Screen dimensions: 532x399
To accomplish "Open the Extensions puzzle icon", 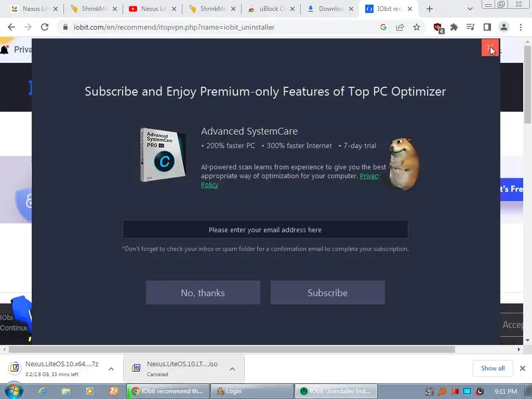I will 454,27.
